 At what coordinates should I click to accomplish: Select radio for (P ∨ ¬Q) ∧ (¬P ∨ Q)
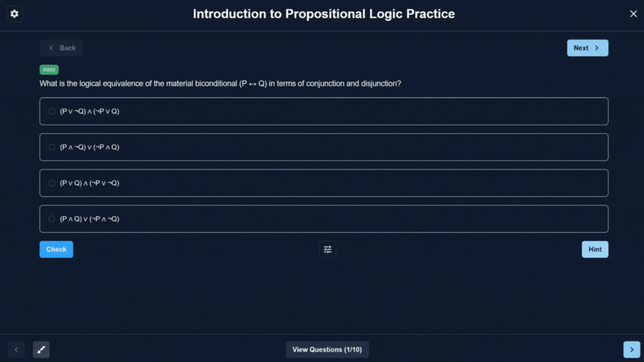click(x=52, y=112)
